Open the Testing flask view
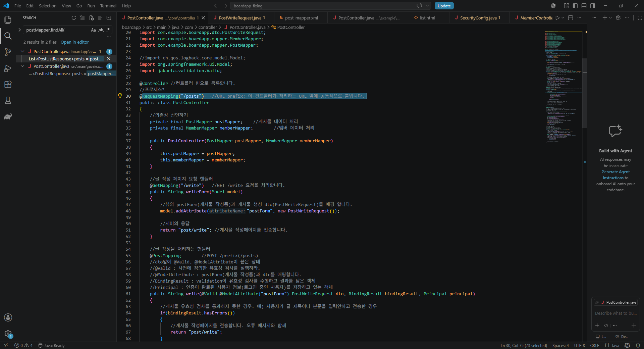Image resolution: width=644 pixels, height=349 pixels. (x=8, y=100)
